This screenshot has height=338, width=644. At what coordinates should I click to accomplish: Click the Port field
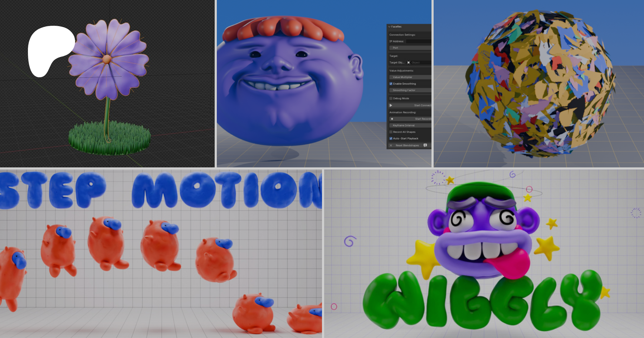(x=410, y=48)
